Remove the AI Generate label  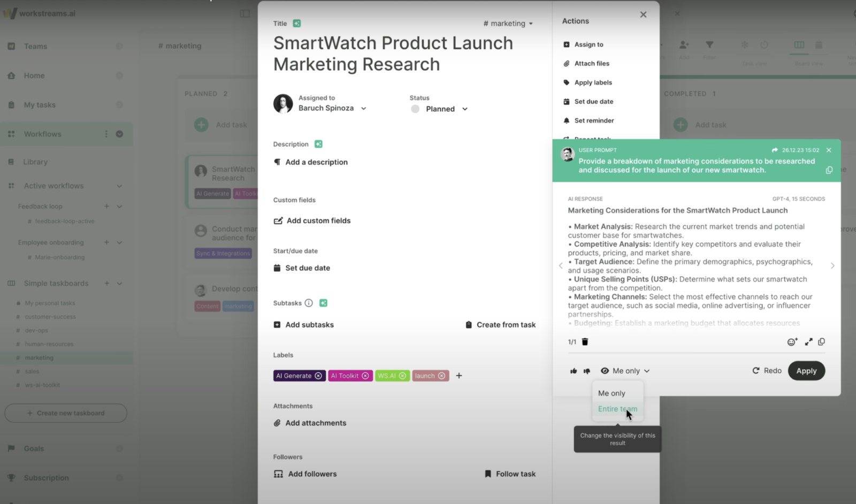pyautogui.click(x=318, y=376)
